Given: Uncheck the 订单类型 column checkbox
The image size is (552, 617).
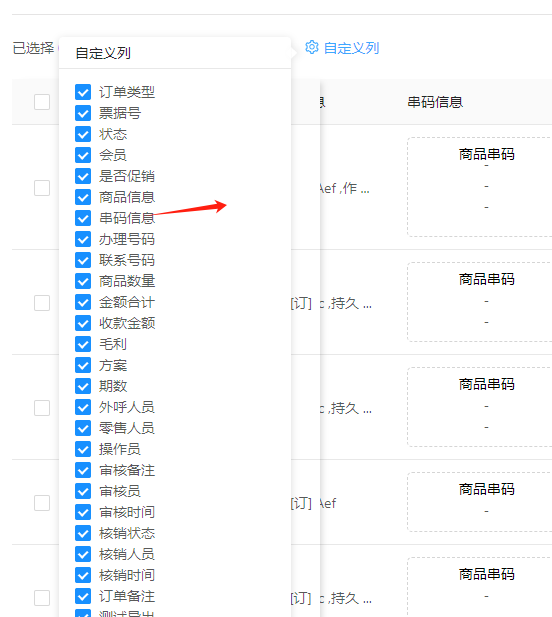Looking at the screenshot, I should 83,92.
